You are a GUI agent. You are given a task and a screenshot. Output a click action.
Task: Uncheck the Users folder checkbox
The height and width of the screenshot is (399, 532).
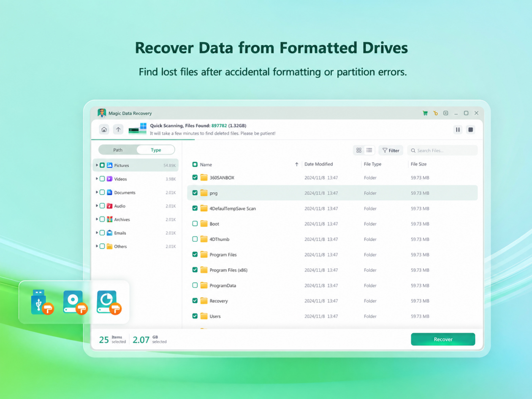195,316
